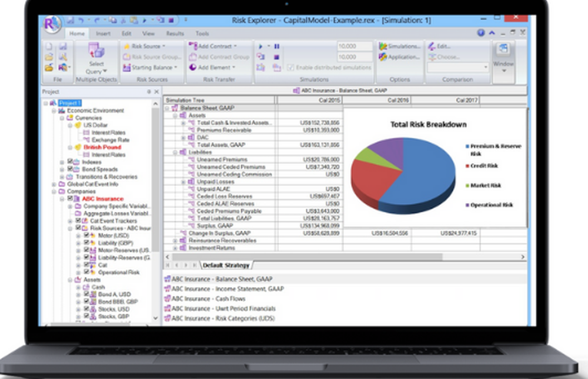
Task: Click the Economic Environment icon in Project tree
Action: point(62,110)
